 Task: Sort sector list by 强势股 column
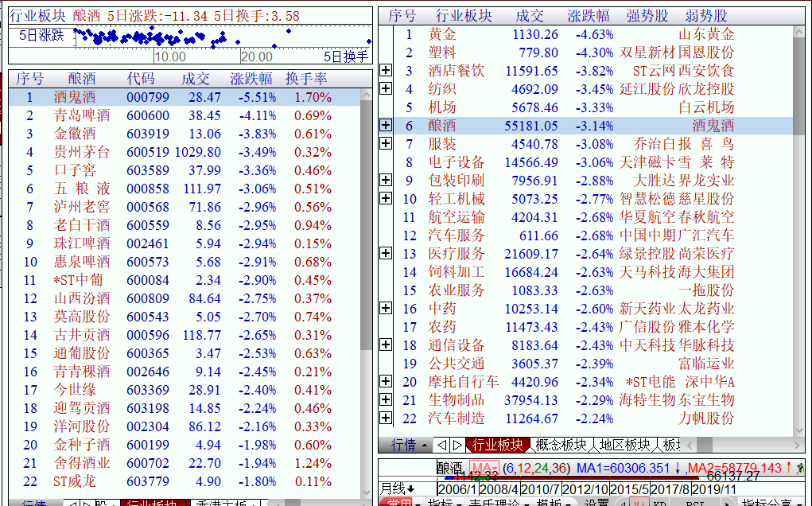[x=647, y=16]
